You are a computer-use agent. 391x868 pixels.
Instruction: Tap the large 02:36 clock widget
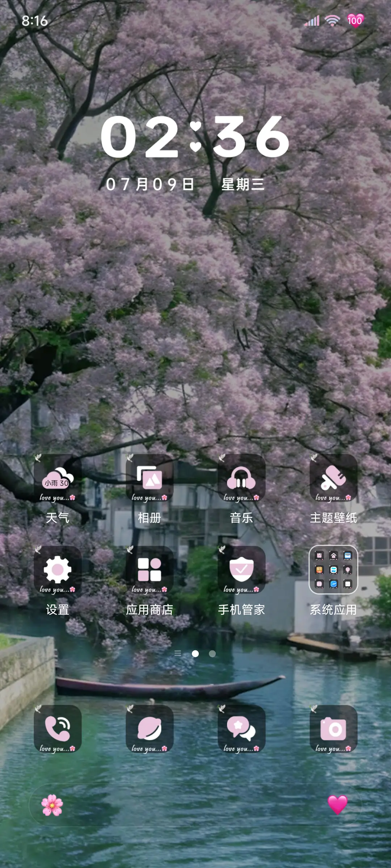[195, 137]
